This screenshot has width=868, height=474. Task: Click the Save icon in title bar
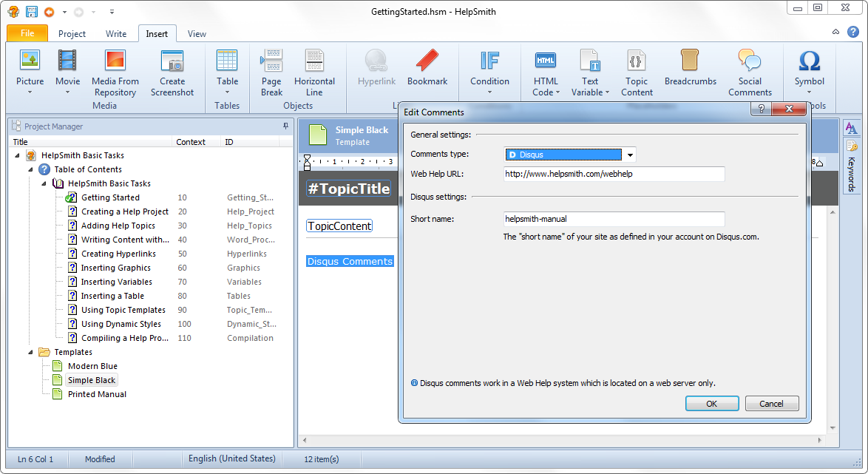tap(32, 12)
